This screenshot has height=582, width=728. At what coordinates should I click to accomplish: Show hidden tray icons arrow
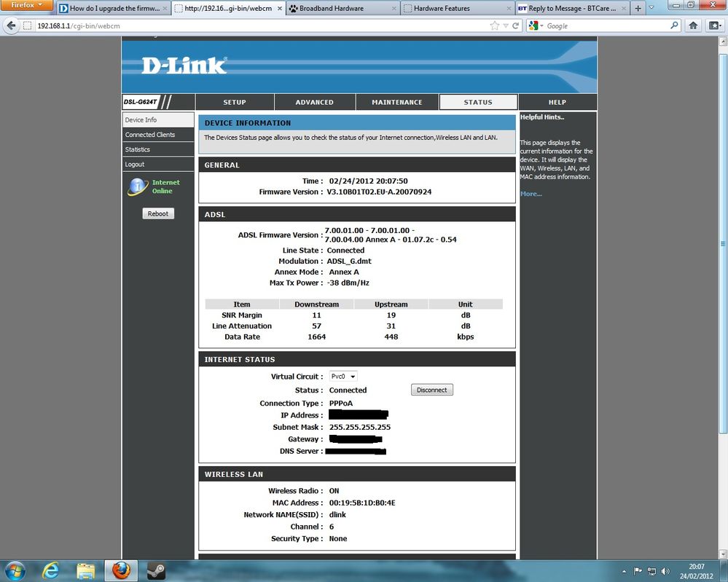(623, 571)
